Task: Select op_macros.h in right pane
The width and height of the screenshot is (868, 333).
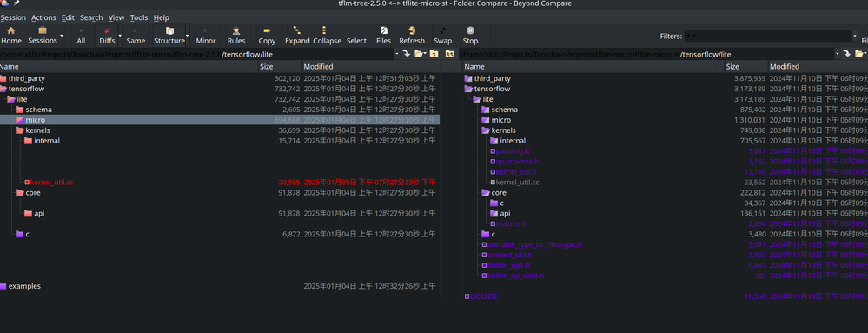Action: click(x=517, y=161)
